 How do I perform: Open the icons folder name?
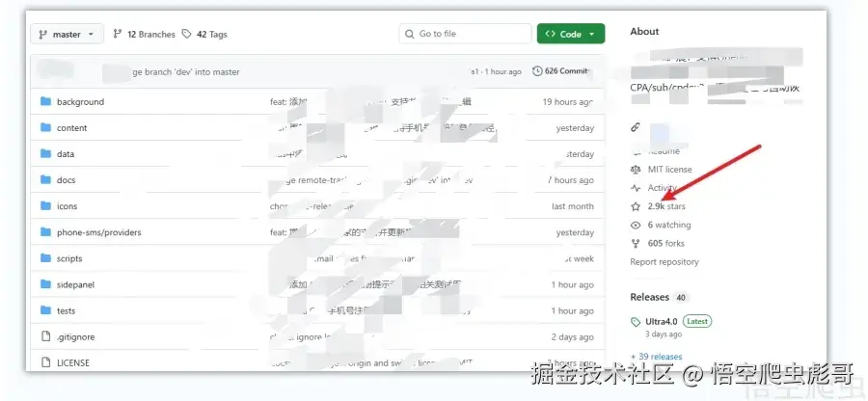click(67, 206)
